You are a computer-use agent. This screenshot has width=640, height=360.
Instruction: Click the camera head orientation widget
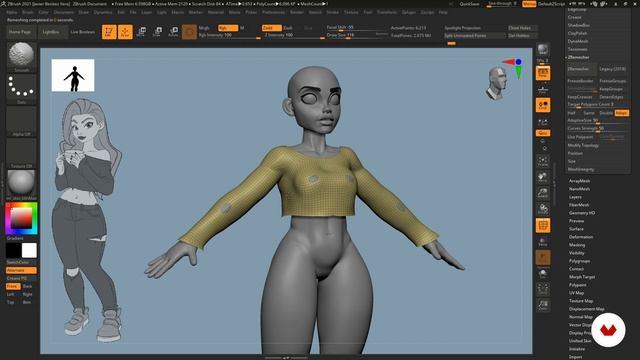pyautogui.click(x=497, y=83)
